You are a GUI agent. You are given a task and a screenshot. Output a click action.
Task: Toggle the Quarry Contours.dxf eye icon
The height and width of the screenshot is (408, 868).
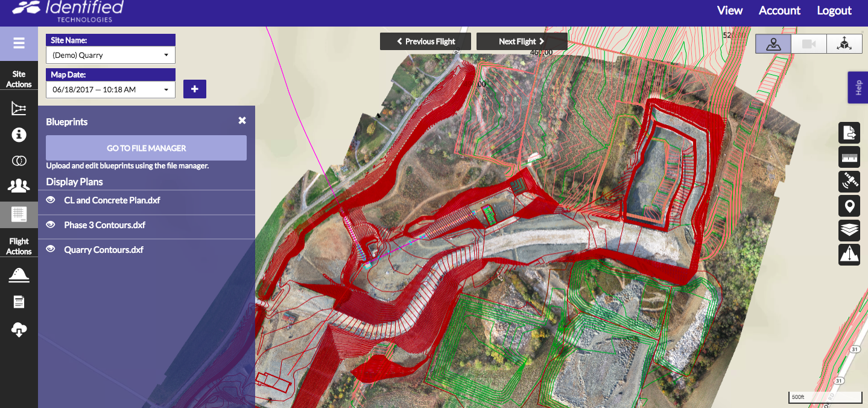coord(51,249)
